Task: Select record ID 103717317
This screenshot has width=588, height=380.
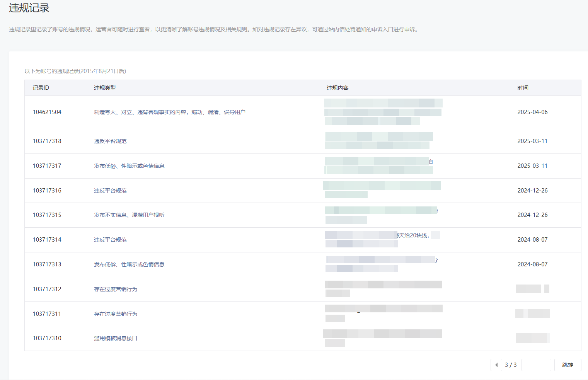Action: click(47, 166)
